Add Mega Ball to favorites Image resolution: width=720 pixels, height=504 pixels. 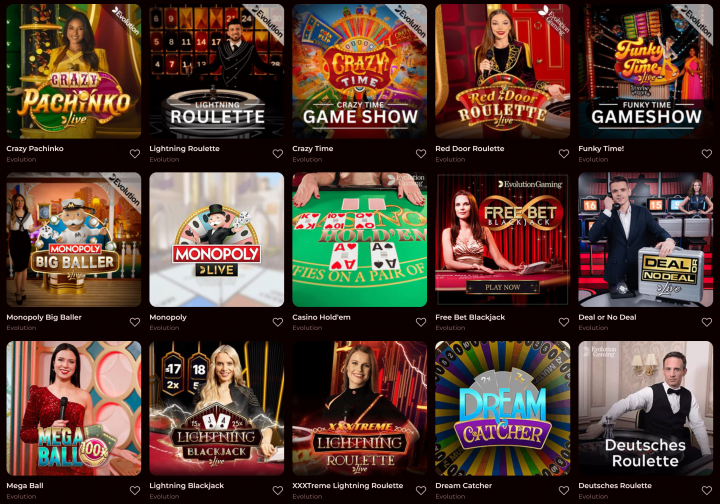135,491
